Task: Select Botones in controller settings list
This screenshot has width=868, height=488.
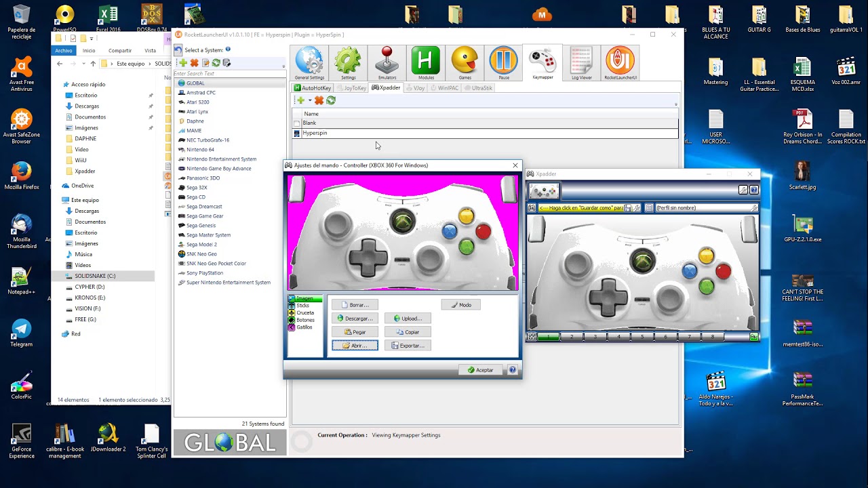Action: tap(304, 320)
